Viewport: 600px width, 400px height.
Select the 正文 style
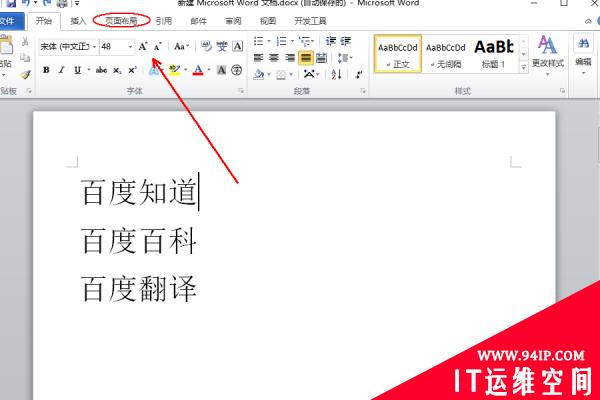tap(398, 54)
